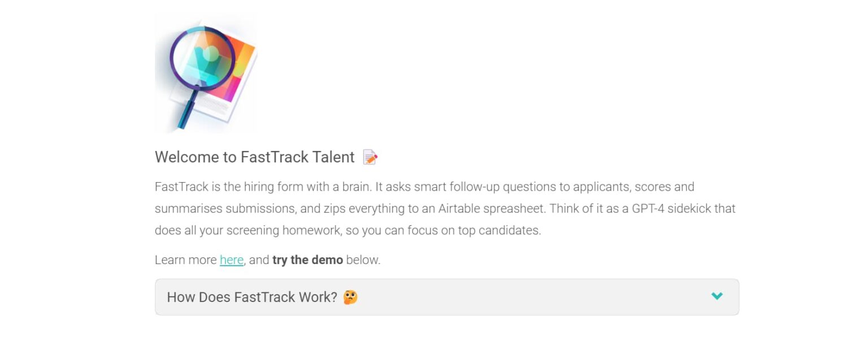
Task: Select the FastTrack Talent logo artwork
Action: tap(205, 72)
